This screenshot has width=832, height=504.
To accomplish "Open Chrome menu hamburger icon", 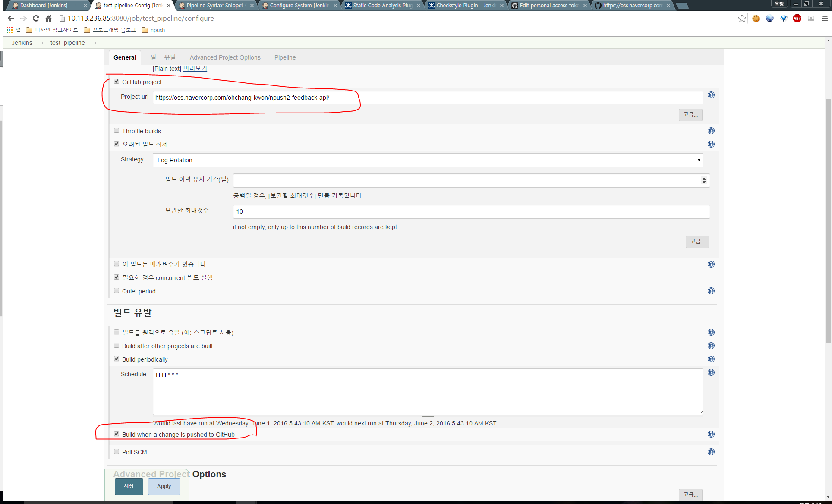I will coord(825,18).
